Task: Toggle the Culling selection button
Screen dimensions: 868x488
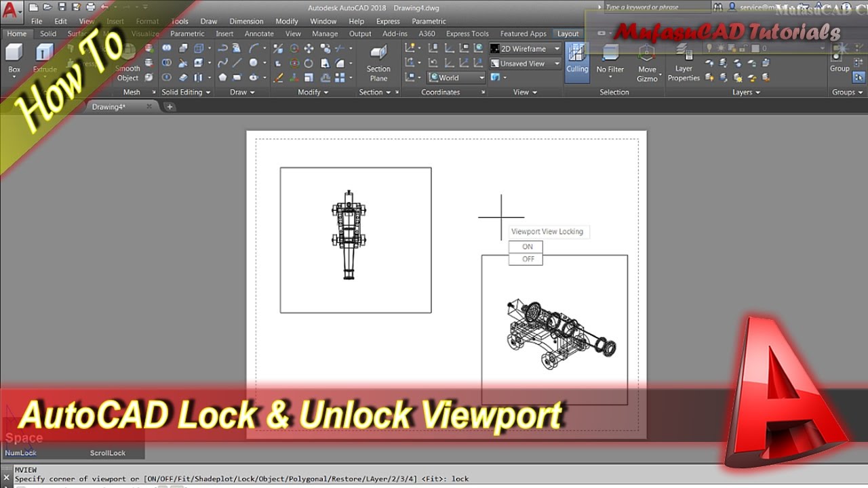Action: [577, 61]
